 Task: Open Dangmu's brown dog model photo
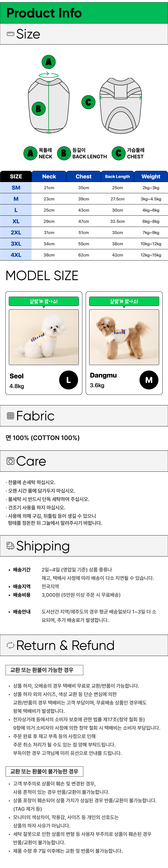tap(124, 337)
